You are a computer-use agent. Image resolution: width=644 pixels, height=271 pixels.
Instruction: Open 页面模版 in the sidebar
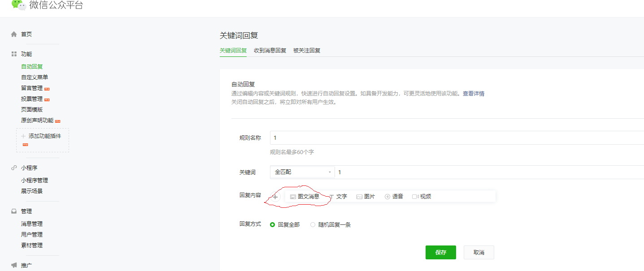click(x=32, y=110)
